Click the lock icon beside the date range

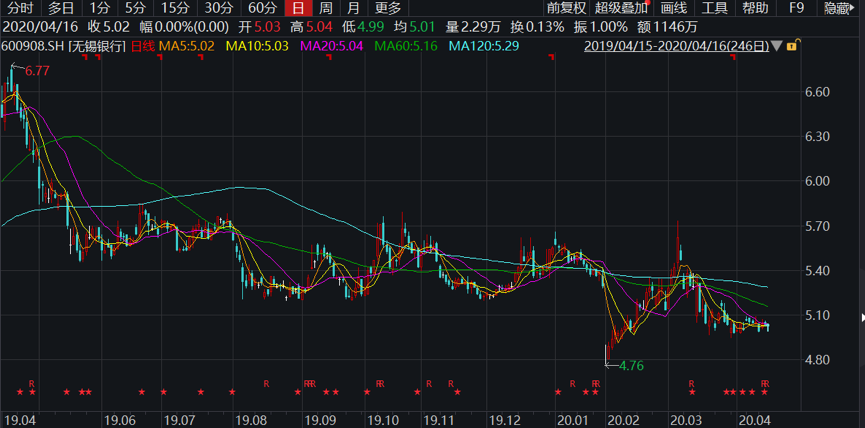[x=792, y=46]
